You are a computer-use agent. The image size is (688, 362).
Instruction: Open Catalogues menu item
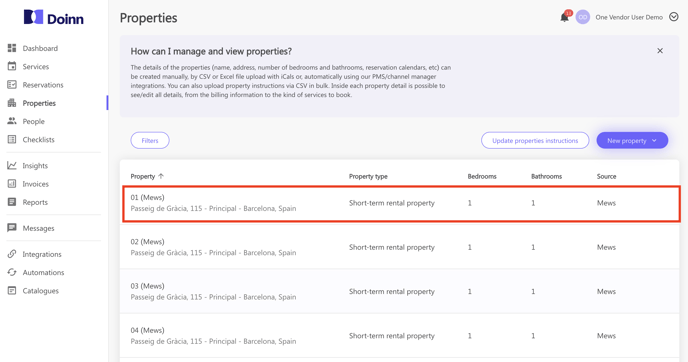coord(40,291)
